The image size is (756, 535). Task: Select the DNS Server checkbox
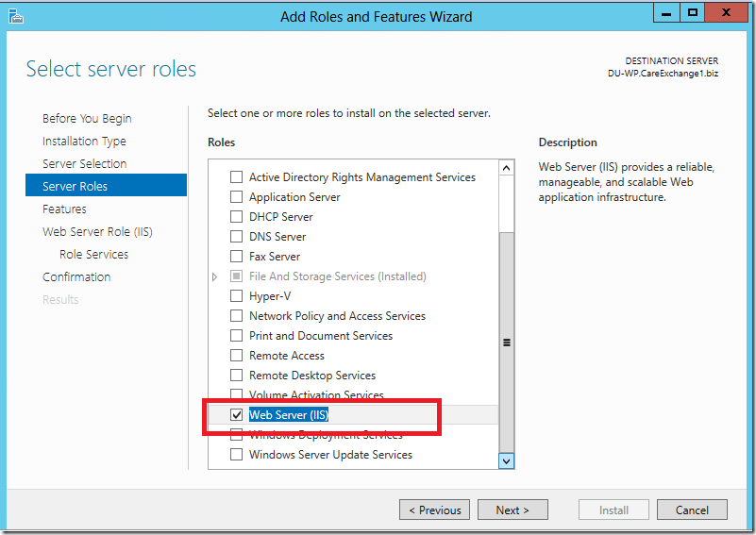coord(236,237)
